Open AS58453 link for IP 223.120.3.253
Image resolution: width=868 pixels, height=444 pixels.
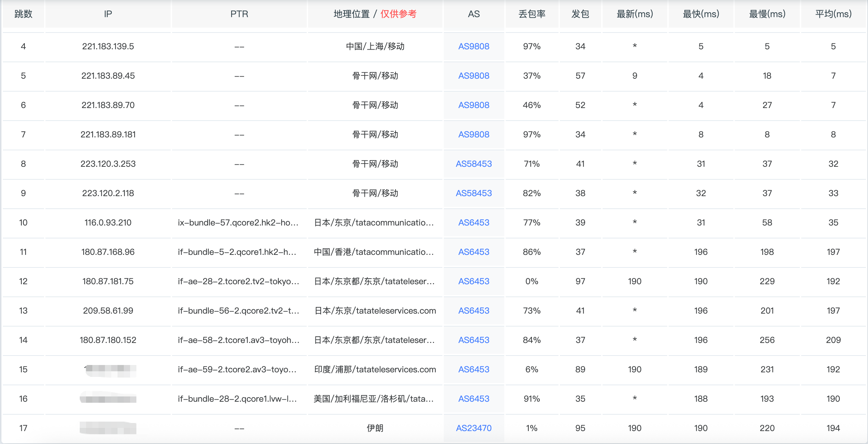(x=474, y=164)
